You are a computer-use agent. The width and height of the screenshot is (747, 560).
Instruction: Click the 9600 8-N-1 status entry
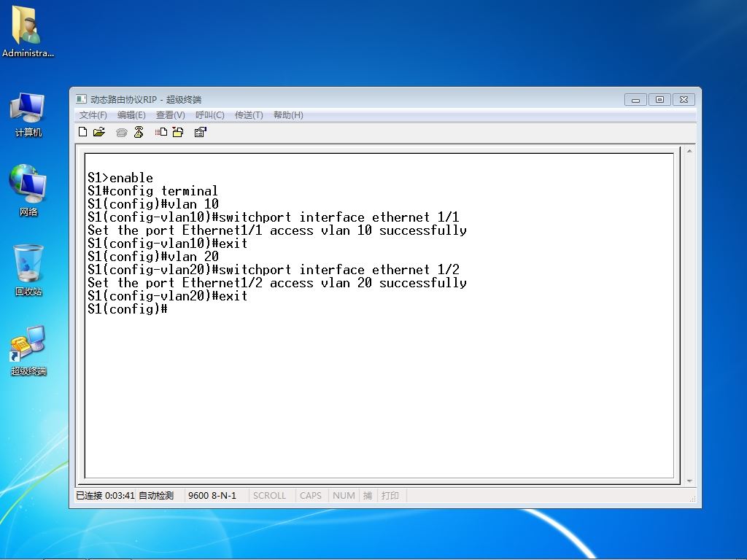pos(212,495)
